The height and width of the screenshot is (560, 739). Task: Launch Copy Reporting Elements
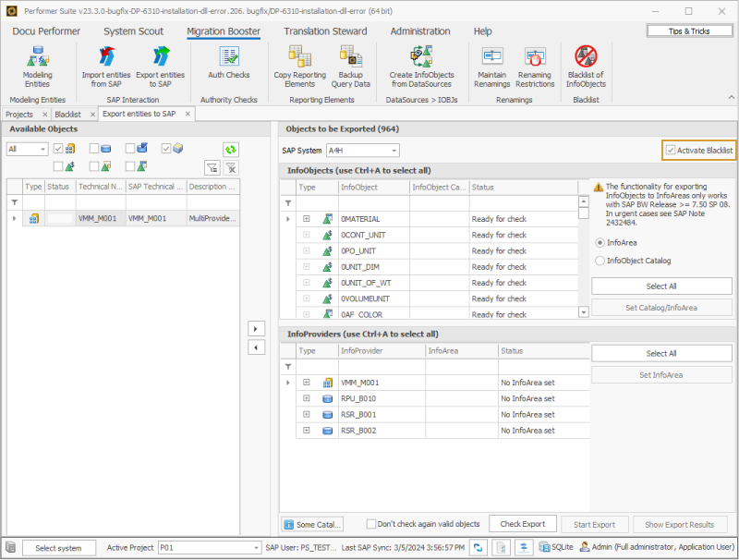click(x=300, y=67)
